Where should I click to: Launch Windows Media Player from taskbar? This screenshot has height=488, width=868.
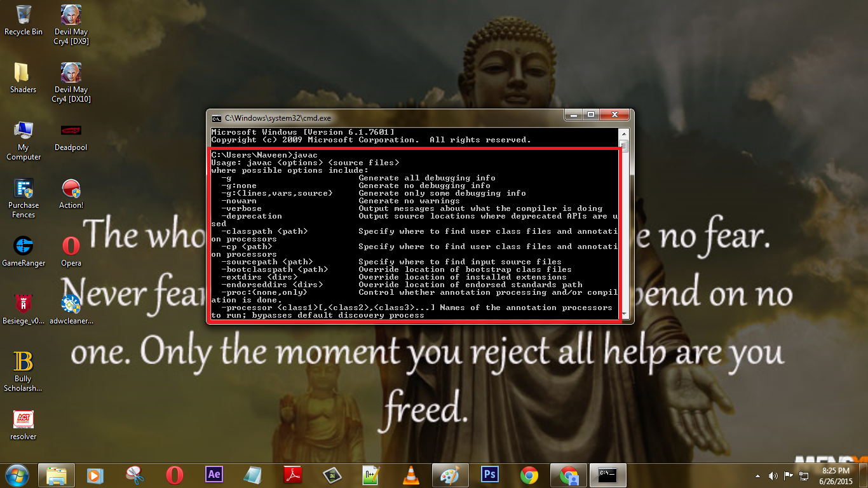(x=95, y=475)
